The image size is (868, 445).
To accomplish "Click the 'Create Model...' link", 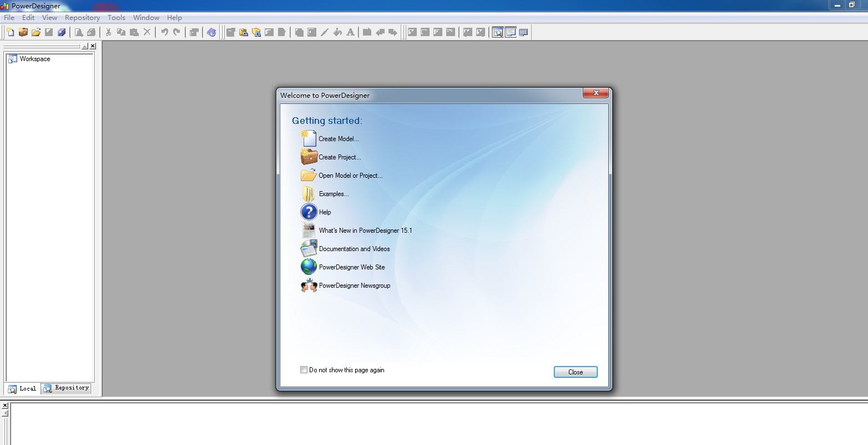I will click(339, 139).
